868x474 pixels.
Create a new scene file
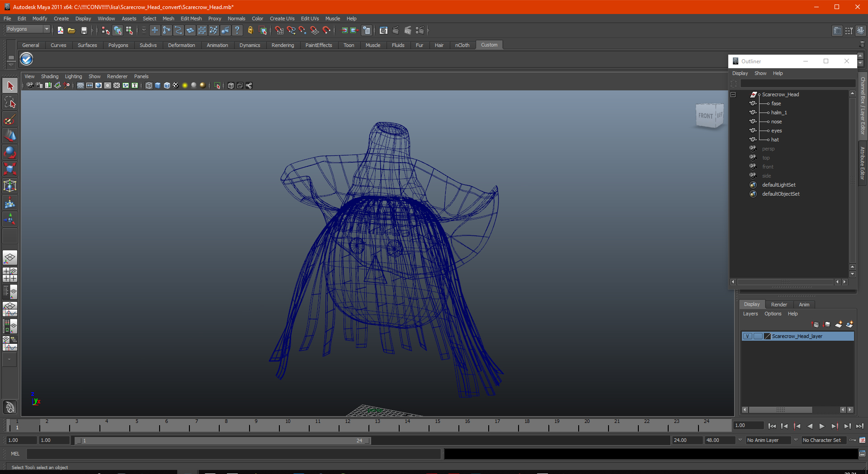(x=60, y=30)
